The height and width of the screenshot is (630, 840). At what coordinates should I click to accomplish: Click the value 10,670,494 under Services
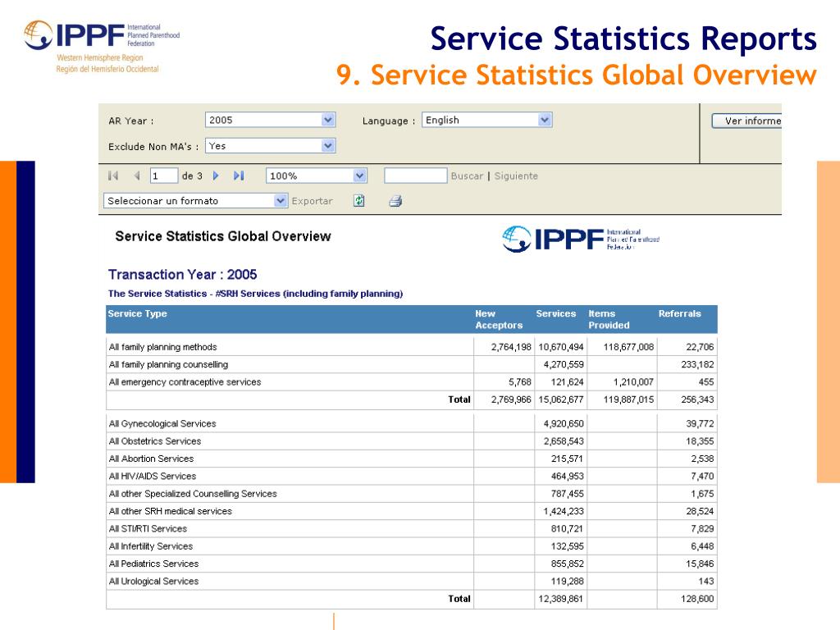pyautogui.click(x=561, y=347)
